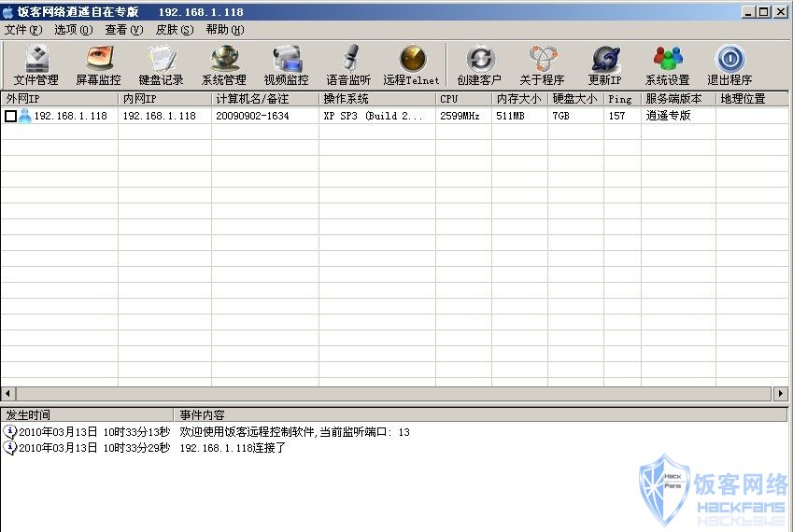Sort by 内网IP column header
Viewport: 793px width, 532px height.
coord(165,99)
